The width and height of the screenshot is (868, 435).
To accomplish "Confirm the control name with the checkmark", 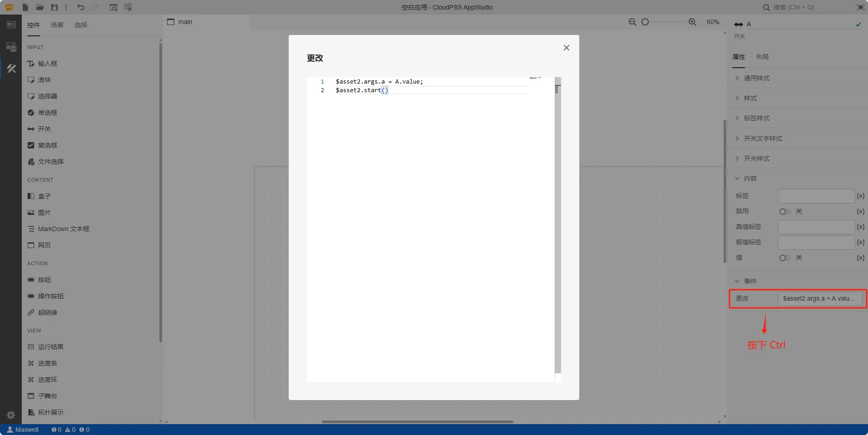I will coord(858,25).
